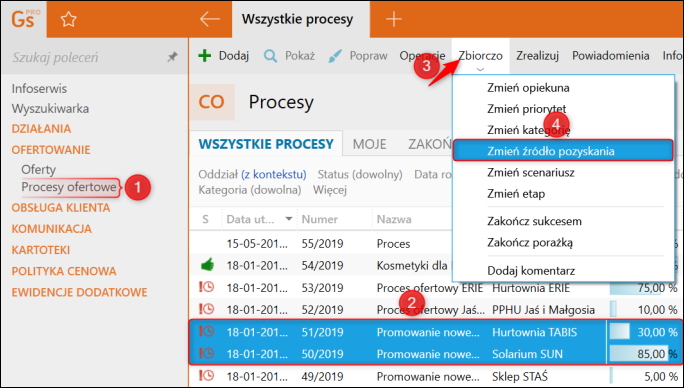Sort by Data ut... column arrow

(x=288, y=219)
